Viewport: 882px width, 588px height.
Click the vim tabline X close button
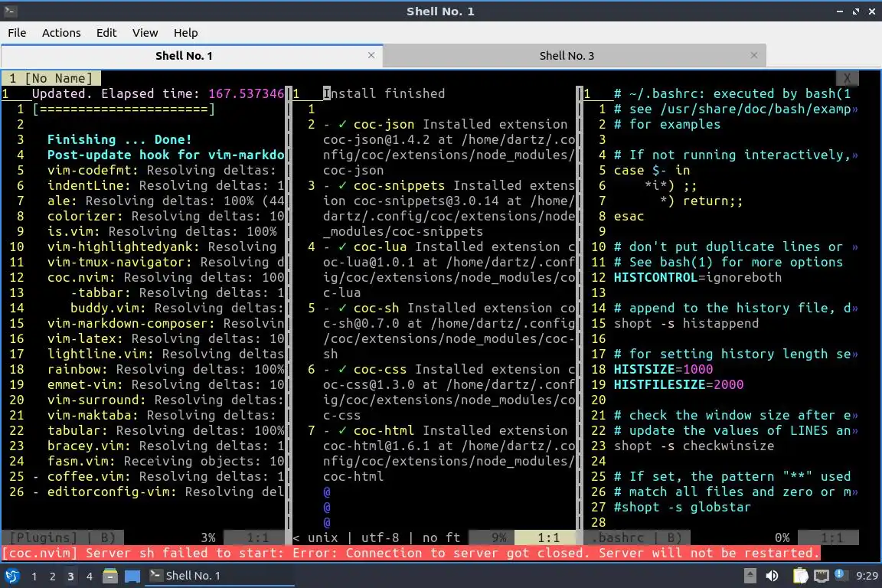[847, 78]
